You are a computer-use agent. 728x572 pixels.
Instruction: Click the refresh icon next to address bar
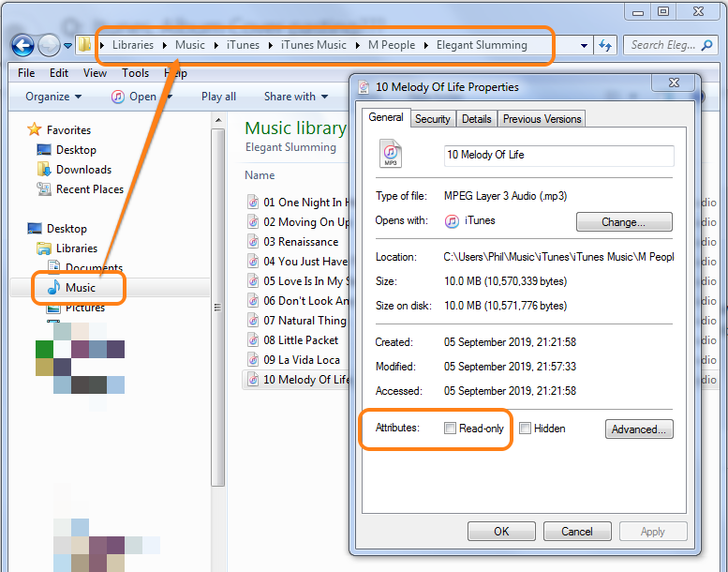point(605,45)
